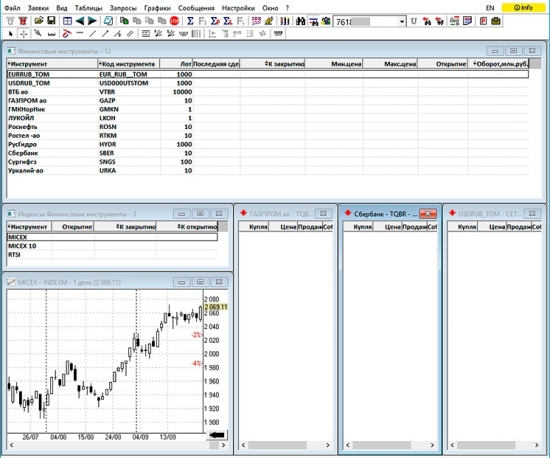Image resolution: width=550 pixels, height=458 pixels.
Task: Toggle the EN language indicator
Action: [x=490, y=8]
